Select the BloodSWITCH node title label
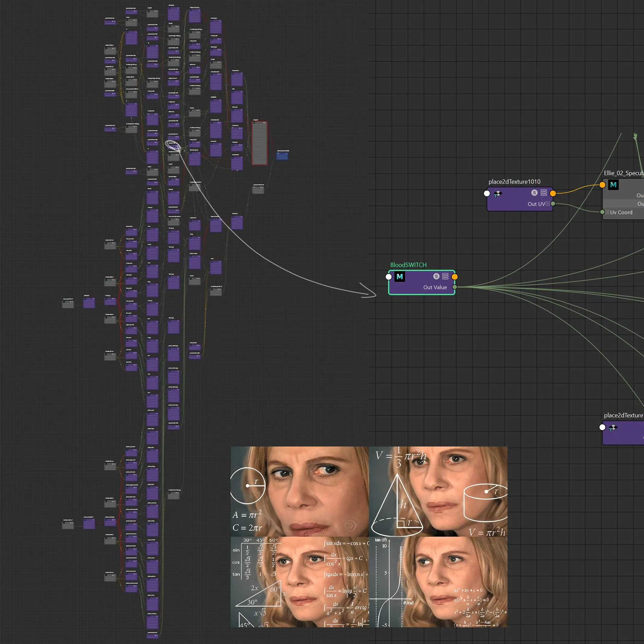The height and width of the screenshot is (644, 644). 408,265
